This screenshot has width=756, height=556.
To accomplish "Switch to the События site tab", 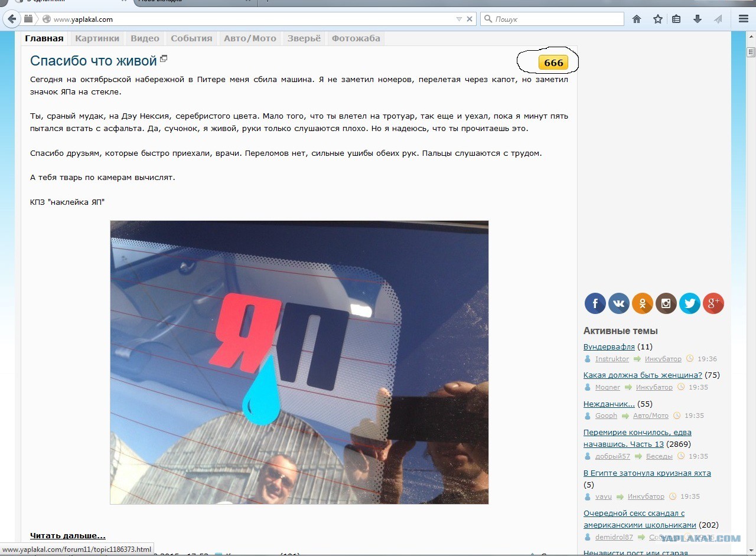I will (191, 38).
